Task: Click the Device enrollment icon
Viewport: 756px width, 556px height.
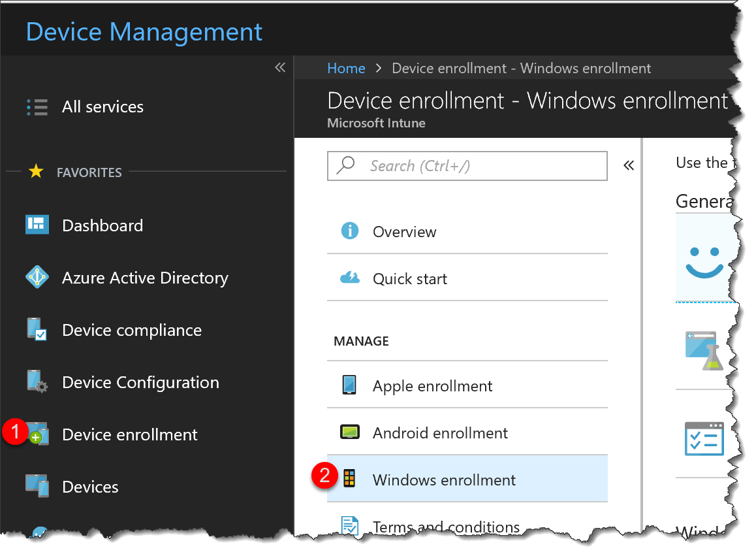Action: click(37, 434)
